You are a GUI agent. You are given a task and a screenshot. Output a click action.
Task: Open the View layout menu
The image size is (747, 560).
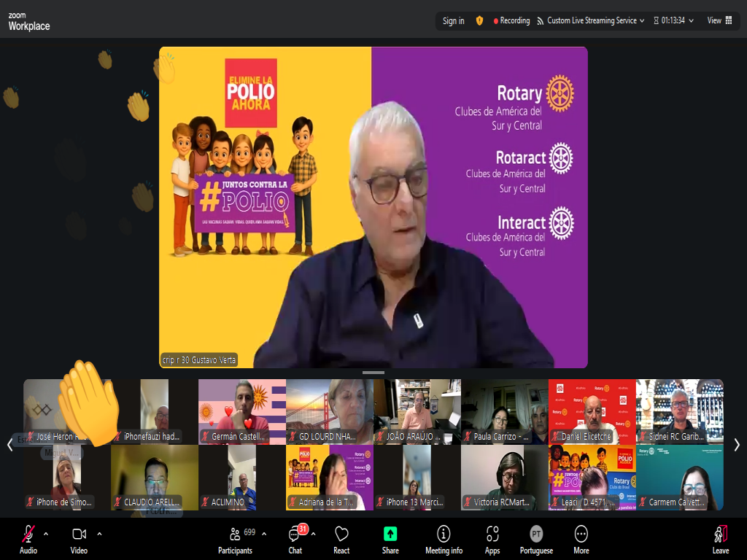(719, 20)
